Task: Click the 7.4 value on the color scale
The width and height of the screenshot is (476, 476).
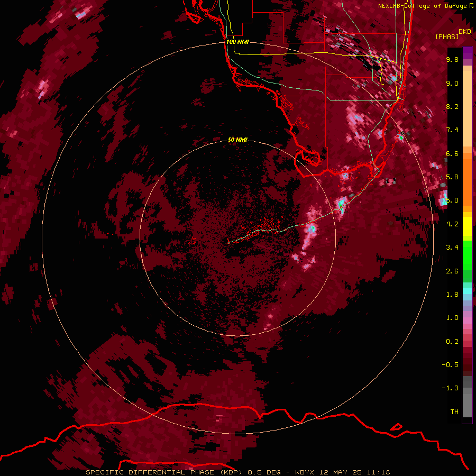Action: pos(452,130)
